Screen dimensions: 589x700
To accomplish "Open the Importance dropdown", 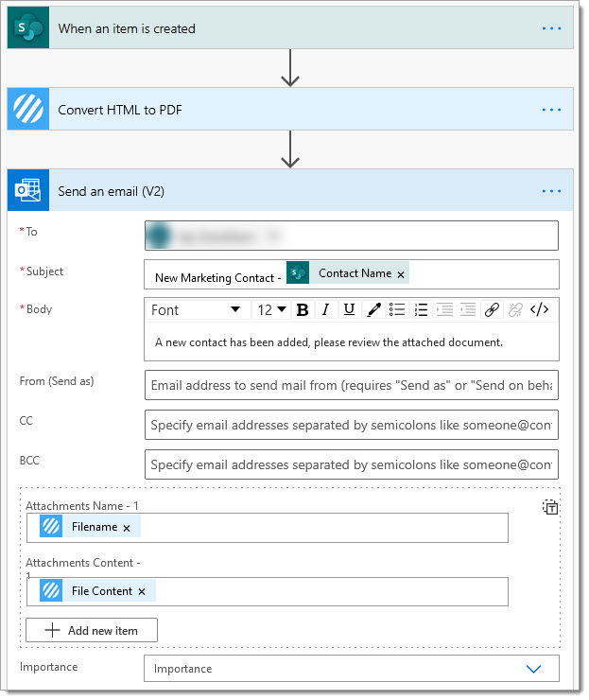I will [351, 668].
